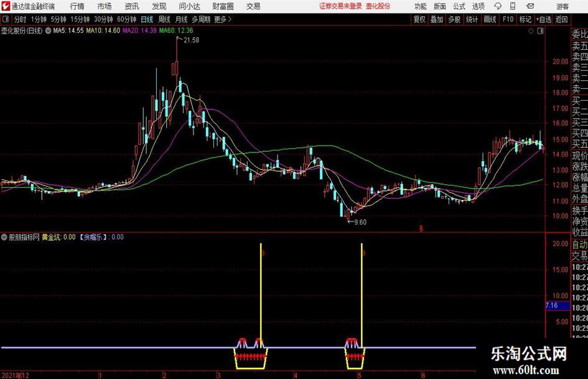The width and height of the screenshot is (588, 379).
Task: Click the 7.16 blue axis value label
Action: pos(558,306)
